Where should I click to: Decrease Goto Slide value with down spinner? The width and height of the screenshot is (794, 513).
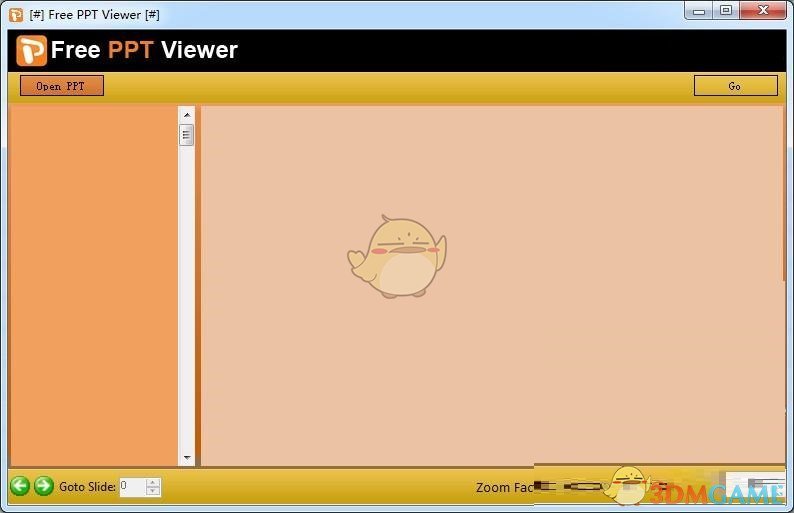(x=153, y=491)
